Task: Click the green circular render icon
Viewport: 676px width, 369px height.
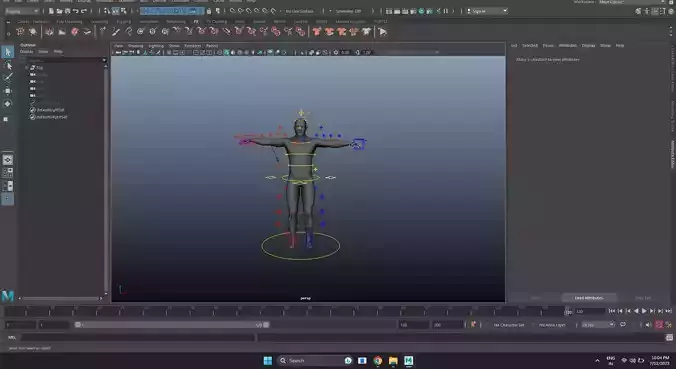Action: (x=421, y=11)
